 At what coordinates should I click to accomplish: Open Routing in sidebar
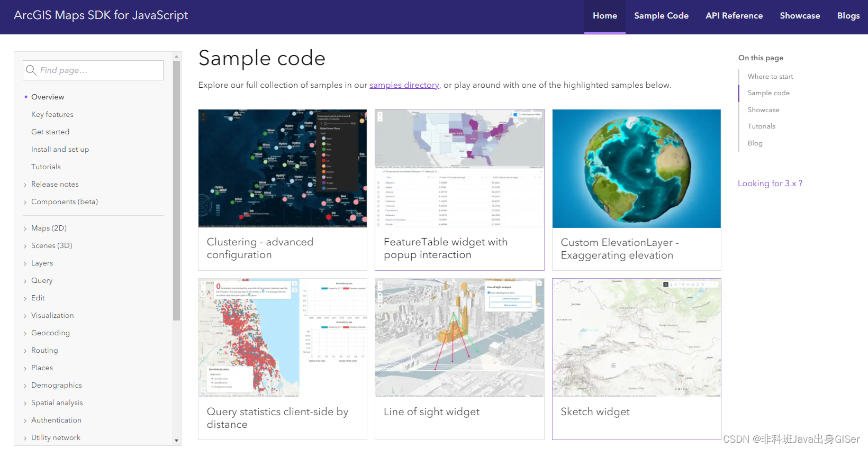point(44,350)
